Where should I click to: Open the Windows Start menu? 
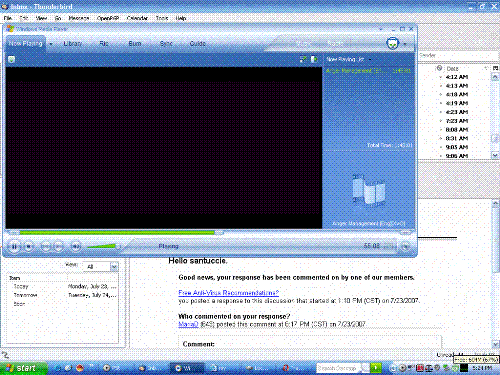tap(23, 368)
